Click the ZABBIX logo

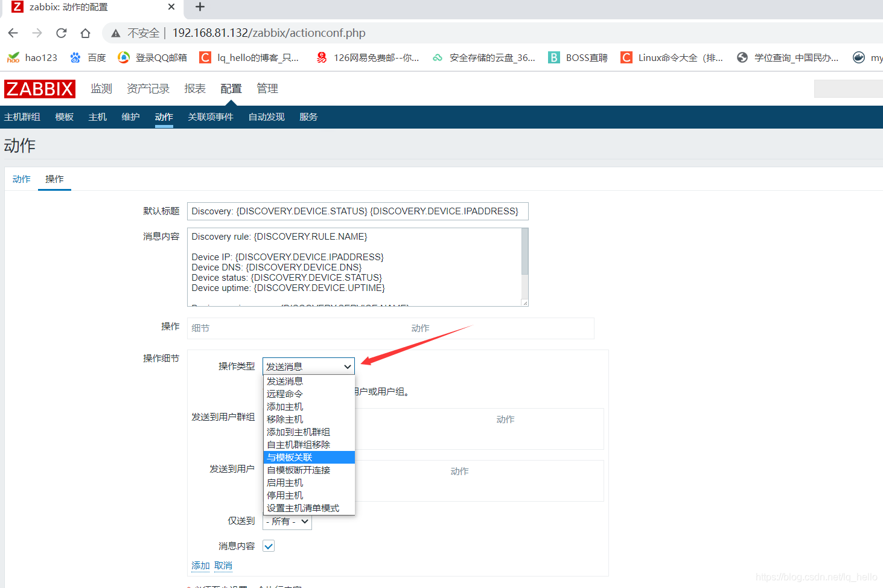40,89
